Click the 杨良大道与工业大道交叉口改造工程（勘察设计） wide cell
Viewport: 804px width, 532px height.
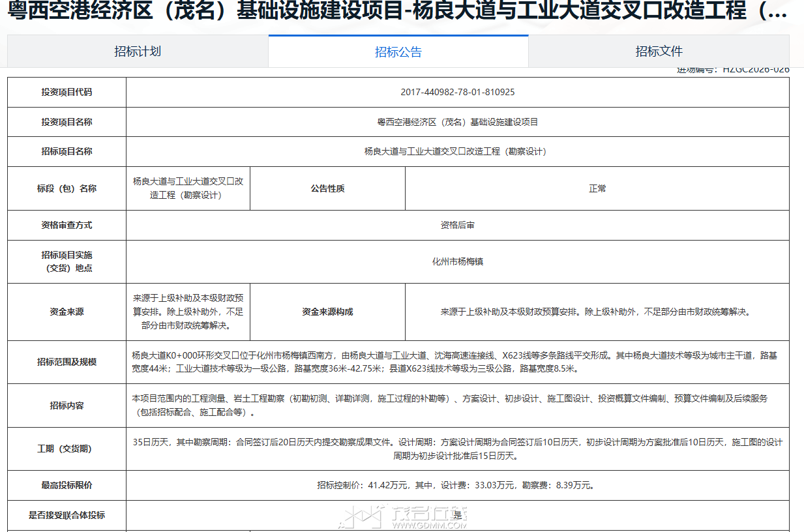click(458, 151)
